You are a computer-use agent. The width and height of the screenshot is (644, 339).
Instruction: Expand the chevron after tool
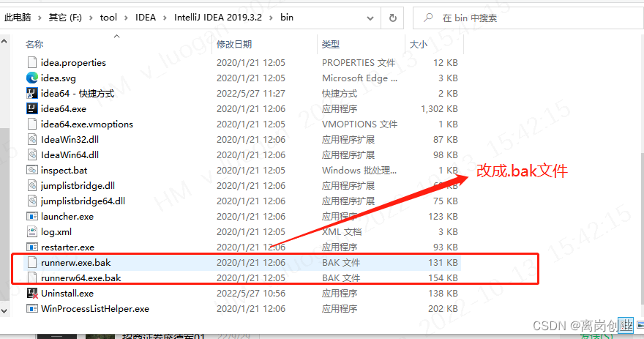[x=126, y=18]
